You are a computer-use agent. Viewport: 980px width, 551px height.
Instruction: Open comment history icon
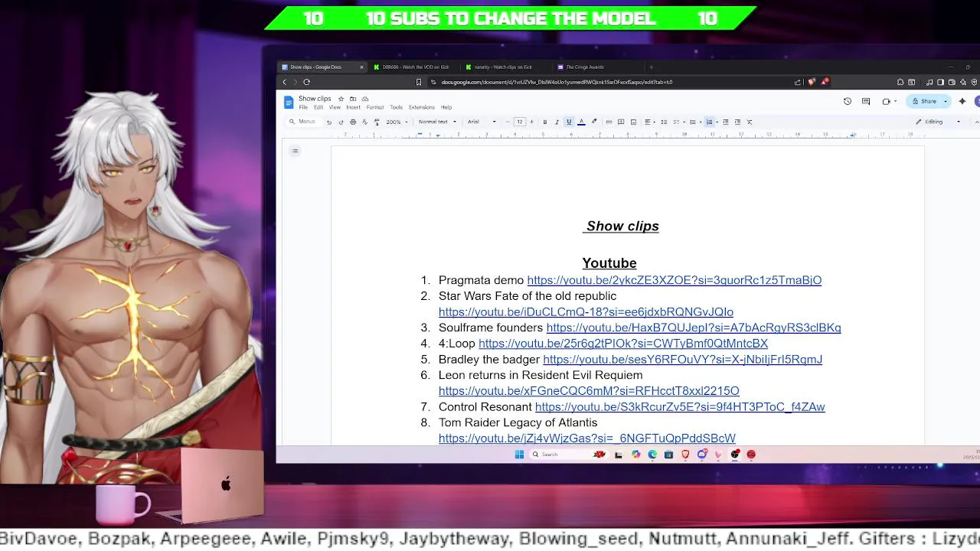click(866, 101)
